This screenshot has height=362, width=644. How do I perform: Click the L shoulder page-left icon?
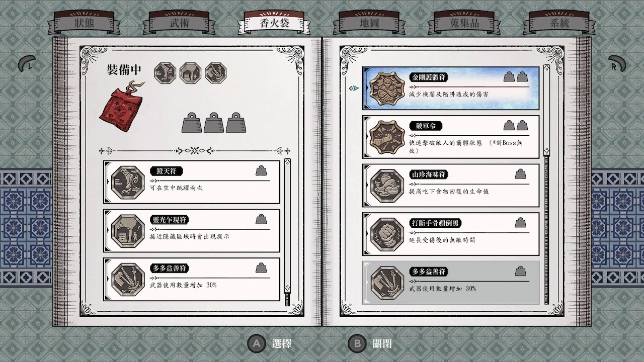coord(27,64)
